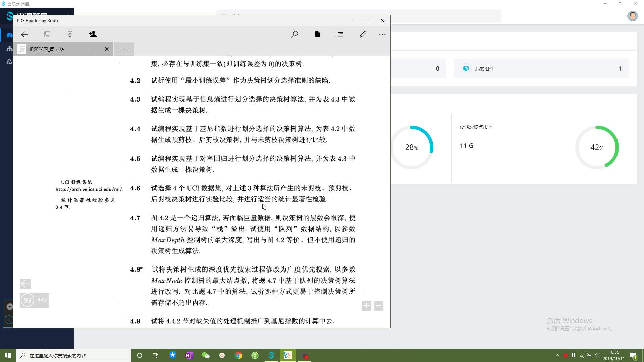Click the add collaborator person icon
This screenshot has height=362, width=644.
point(93,34)
